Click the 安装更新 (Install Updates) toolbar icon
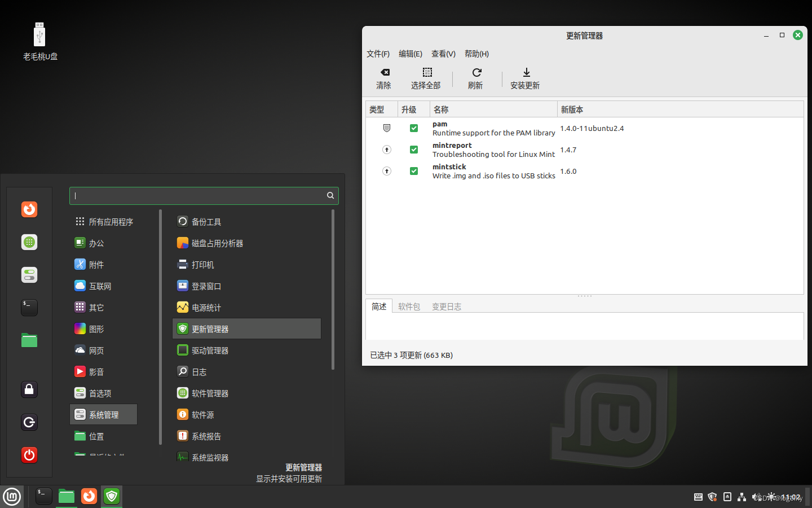The width and height of the screenshot is (812, 508). [x=524, y=78]
